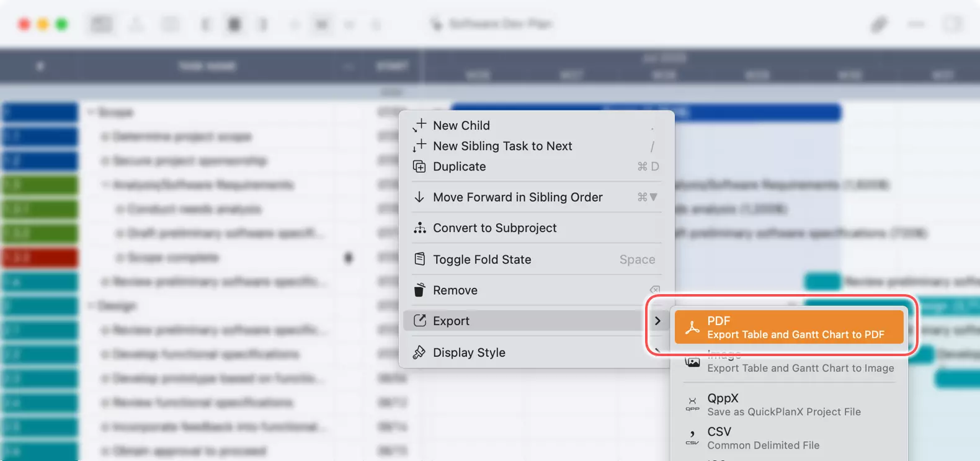This screenshot has height=461, width=980.
Task: Collapse the Scope group disclosure triangle
Action: [x=91, y=112]
